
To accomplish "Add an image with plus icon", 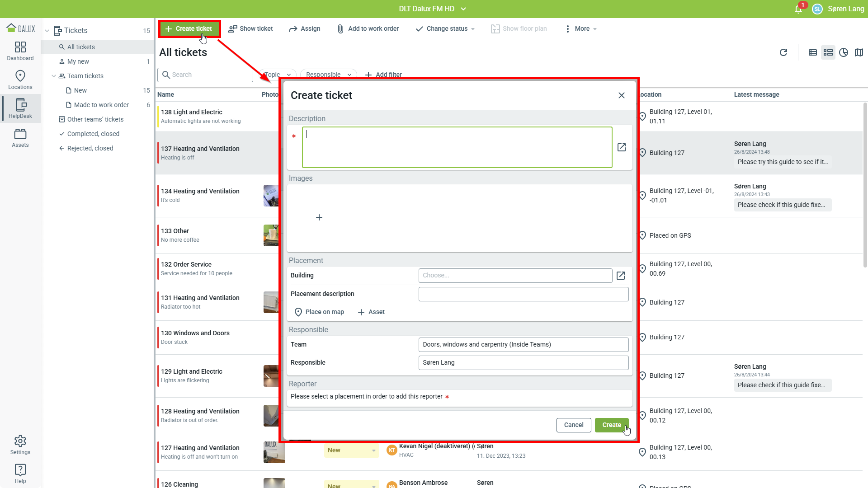I will point(319,217).
